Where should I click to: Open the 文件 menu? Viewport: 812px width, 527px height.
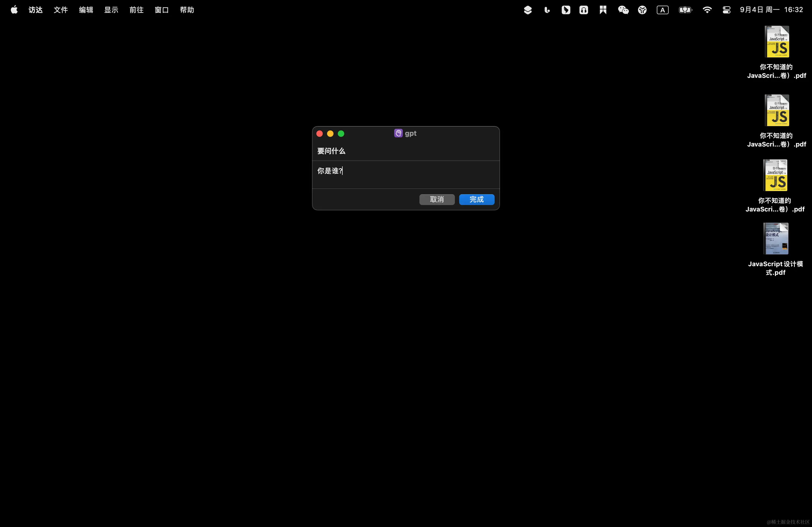[x=61, y=10]
